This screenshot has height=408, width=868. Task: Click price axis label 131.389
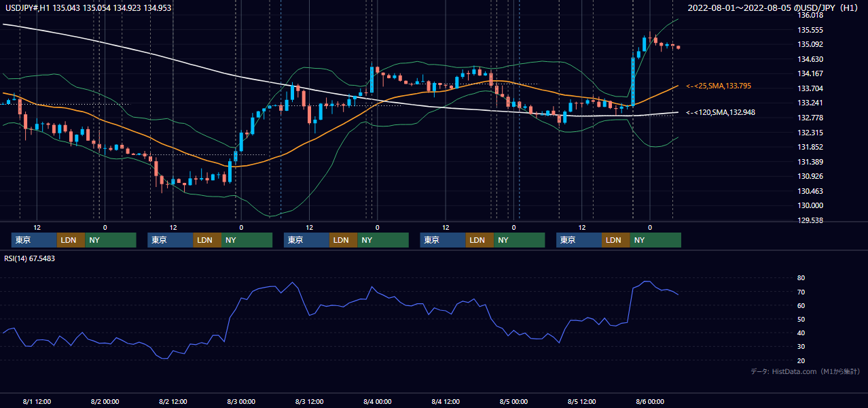pos(811,162)
